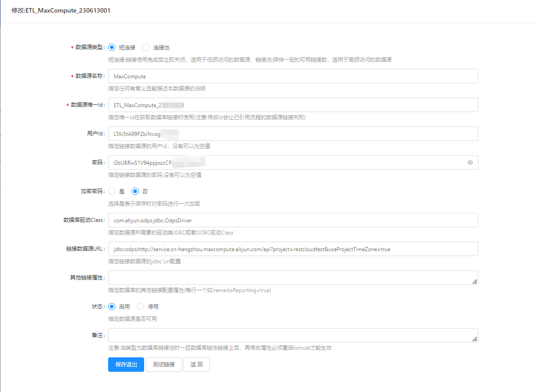
Task: Toggle password visibility eye icon
Action: (470, 162)
